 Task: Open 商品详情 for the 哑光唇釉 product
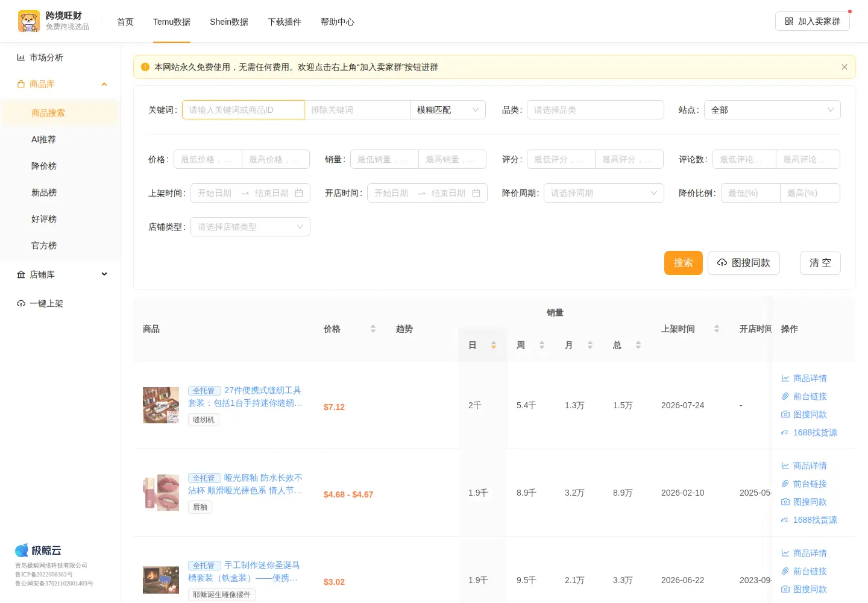(804, 466)
